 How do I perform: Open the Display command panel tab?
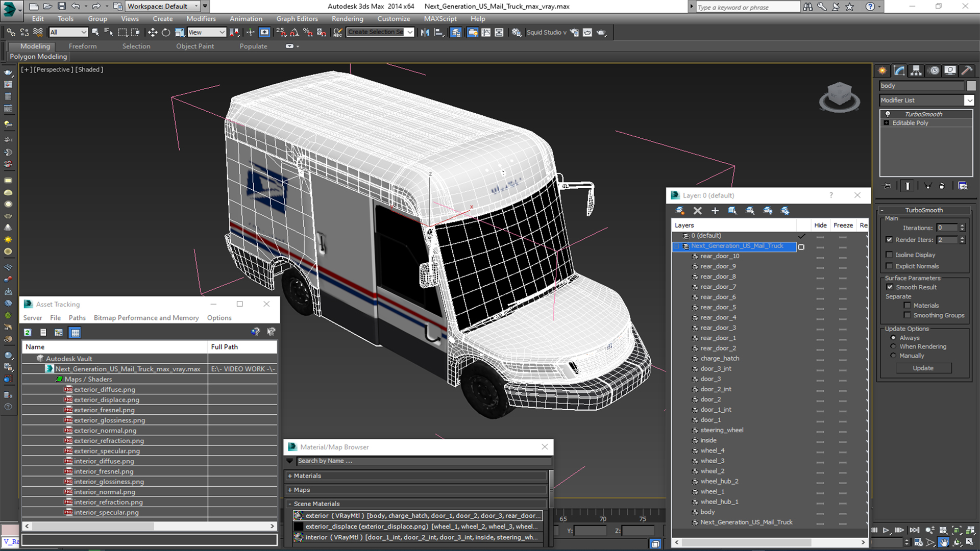coord(950,70)
